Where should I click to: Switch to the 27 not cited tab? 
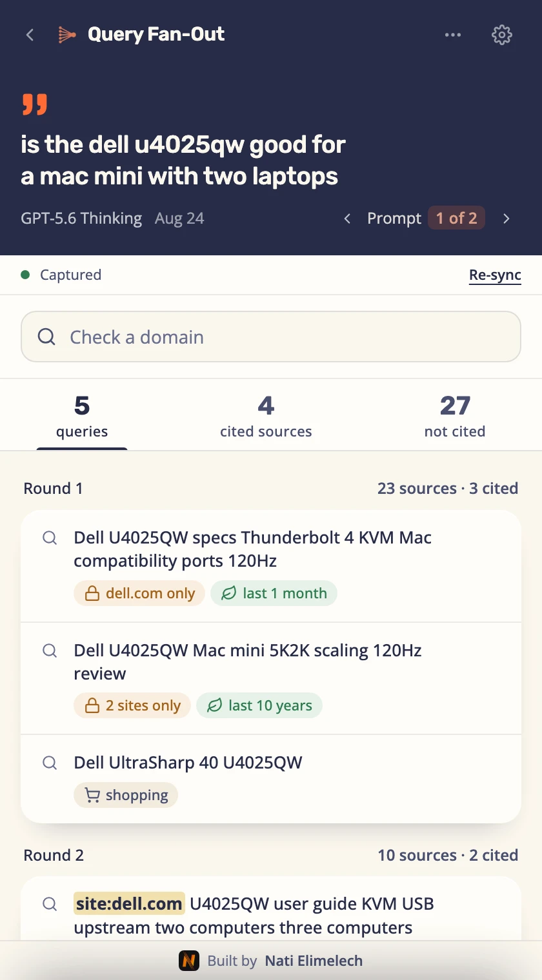point(455,416)
